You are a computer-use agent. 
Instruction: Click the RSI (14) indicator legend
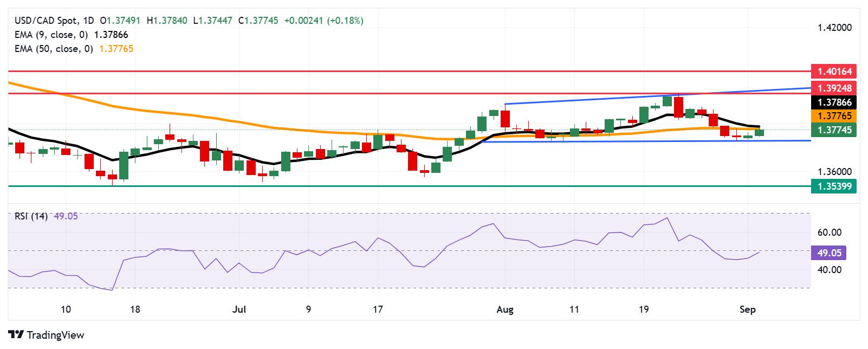coord(31,216)
